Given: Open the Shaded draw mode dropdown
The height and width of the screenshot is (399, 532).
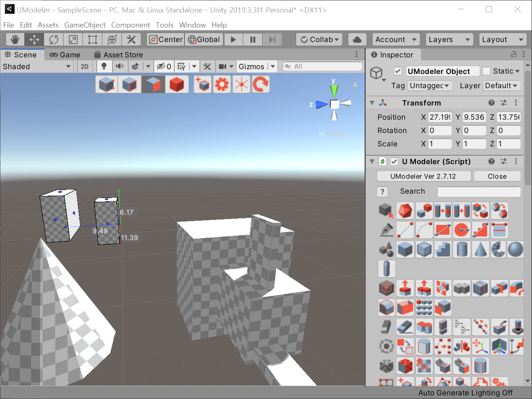Looking at the screenshot, I should 37,66.
